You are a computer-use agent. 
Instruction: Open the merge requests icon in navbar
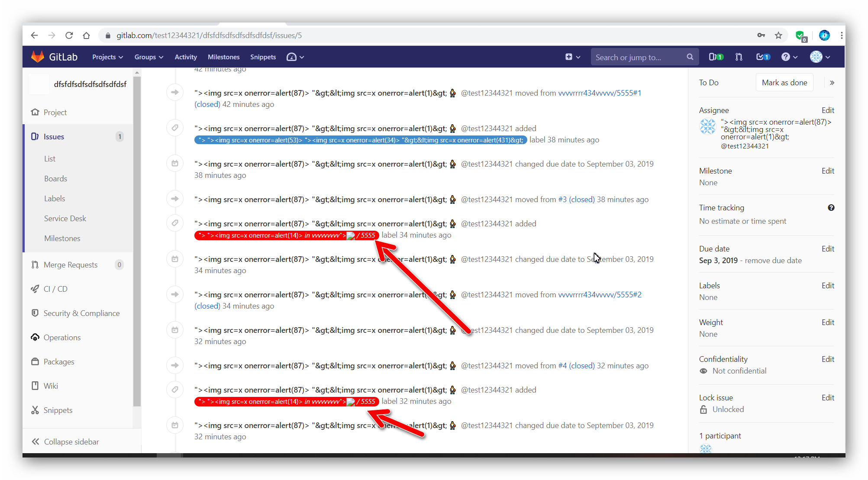739,57
